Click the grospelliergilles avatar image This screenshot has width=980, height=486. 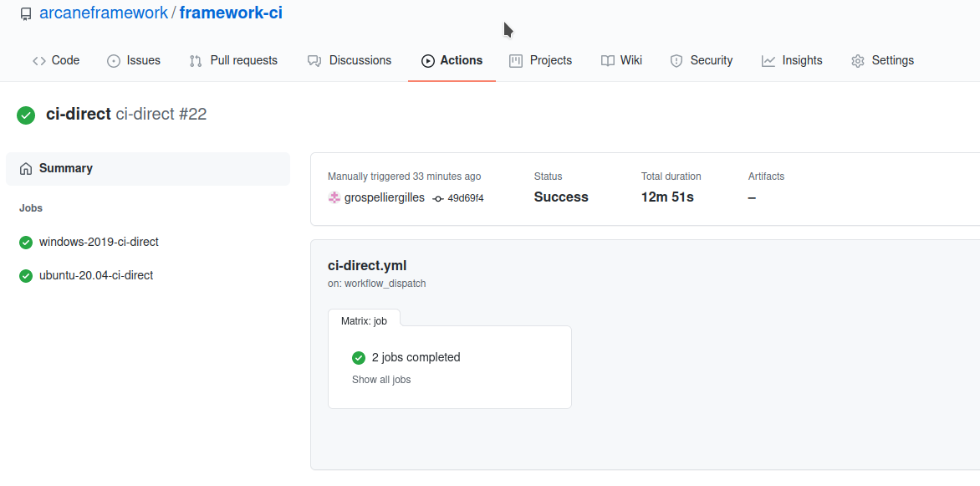(334, 197)
